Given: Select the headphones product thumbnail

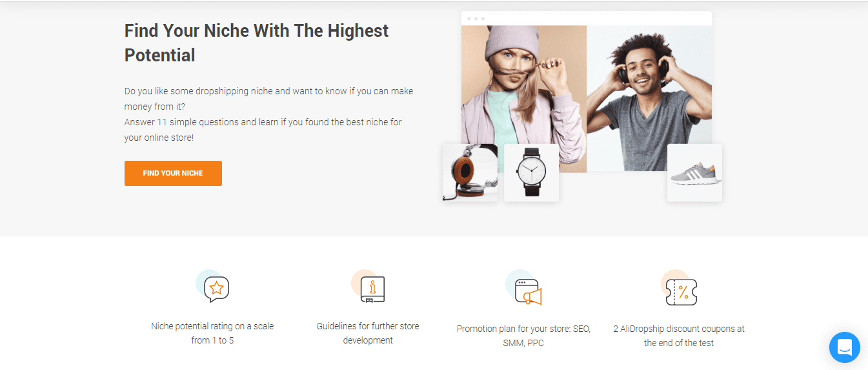Looking at the screenshot, I should 470,172.
